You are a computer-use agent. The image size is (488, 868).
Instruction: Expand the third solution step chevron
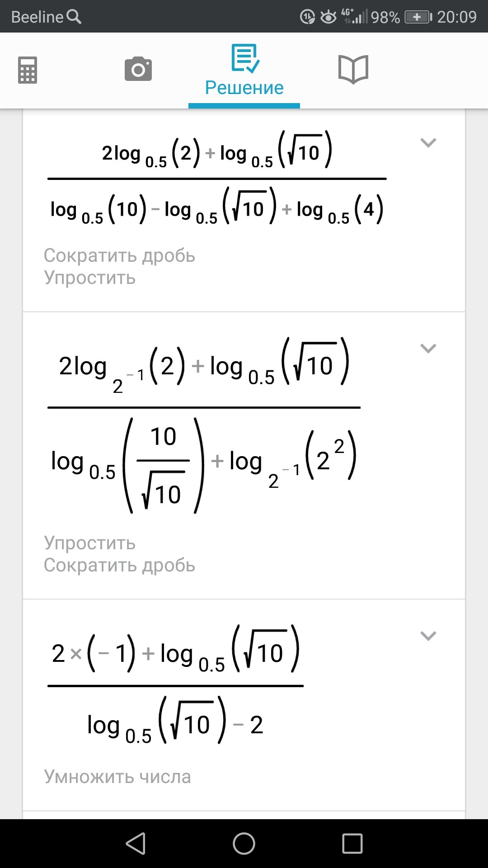[428, 636]
